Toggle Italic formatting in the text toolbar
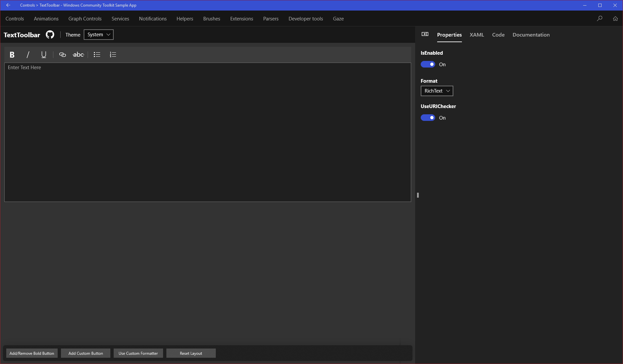The image size is (623, 364). [x=28, y=55]
